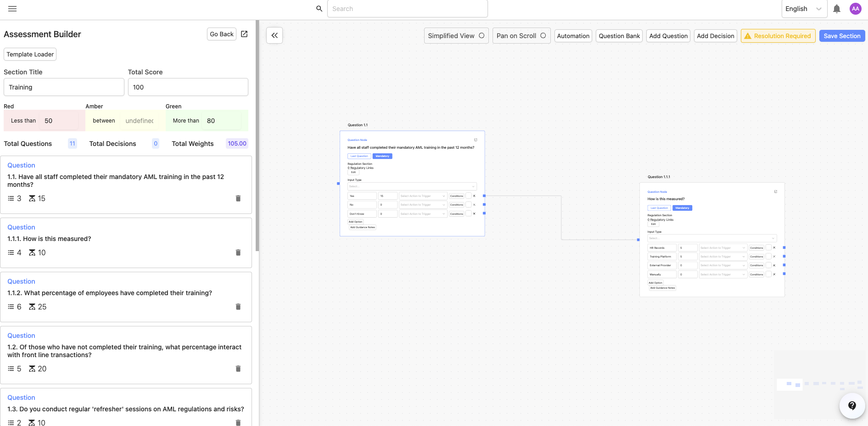Collapse the side panel with double chevron

(x=274, y=35)
